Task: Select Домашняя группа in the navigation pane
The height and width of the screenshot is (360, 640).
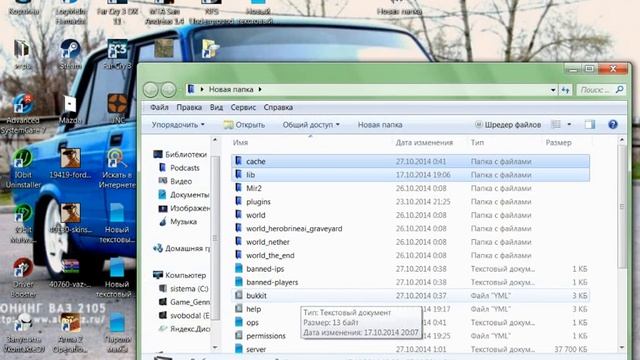Action: point(182,248)
